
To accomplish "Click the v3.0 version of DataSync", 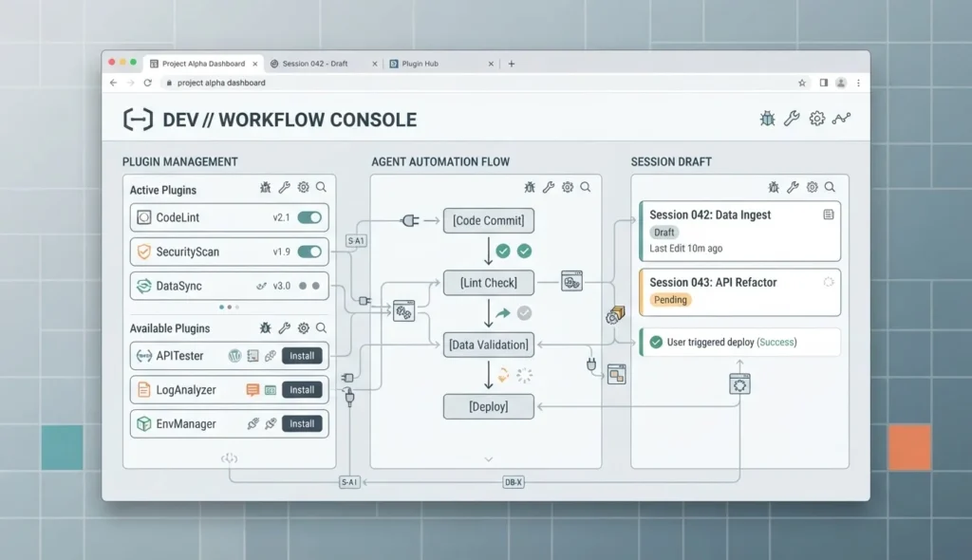I will [x=282, y=286].
